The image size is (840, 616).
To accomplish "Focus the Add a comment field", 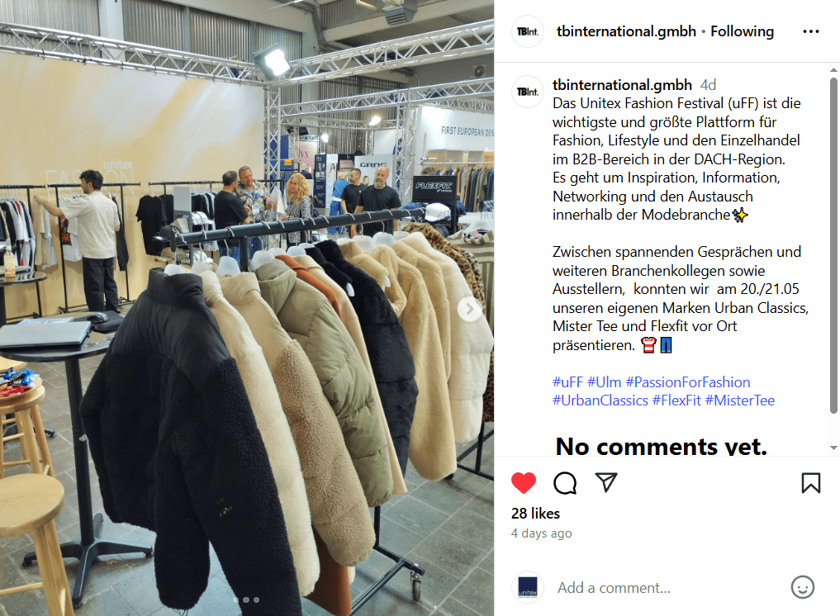I will [x=667, y=588].
